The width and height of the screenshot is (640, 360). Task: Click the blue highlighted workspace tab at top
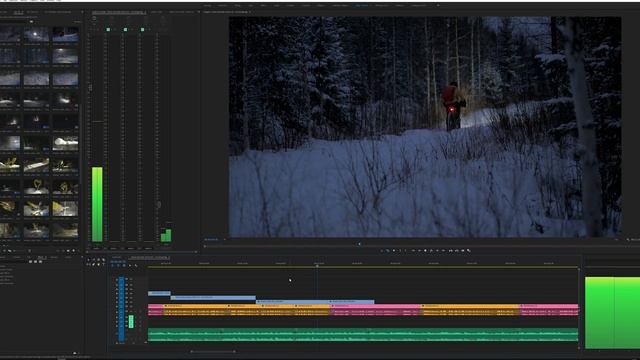click(x=361, y=5)
